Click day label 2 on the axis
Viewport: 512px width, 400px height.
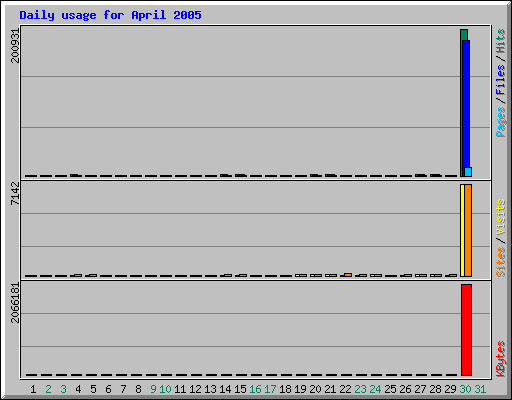point(48,389)
